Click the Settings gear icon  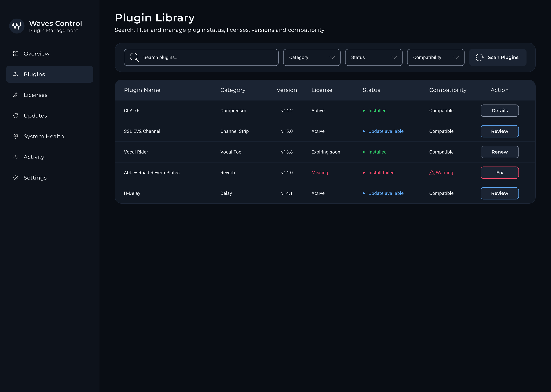[16, 178]
